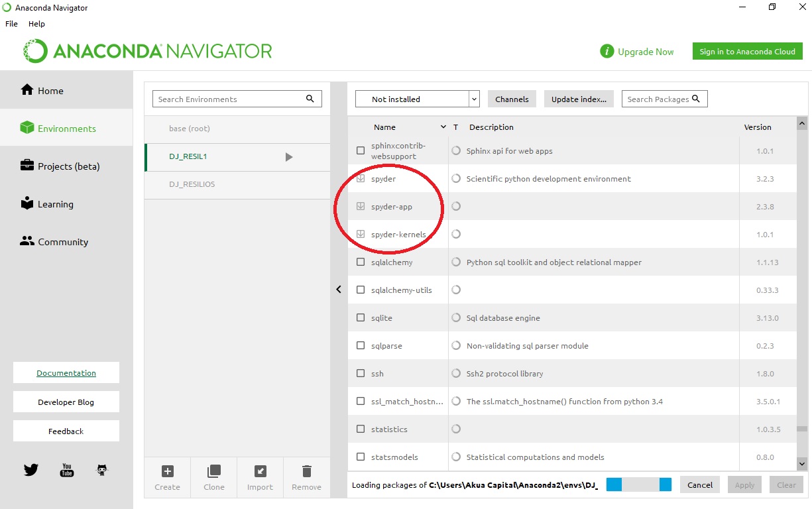Click Update index... button
This screenshot has height=509, width=812.
579,99
